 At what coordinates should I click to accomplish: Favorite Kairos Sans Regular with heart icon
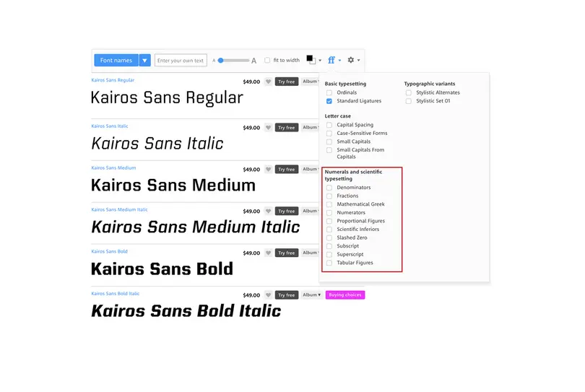(268, 82)
